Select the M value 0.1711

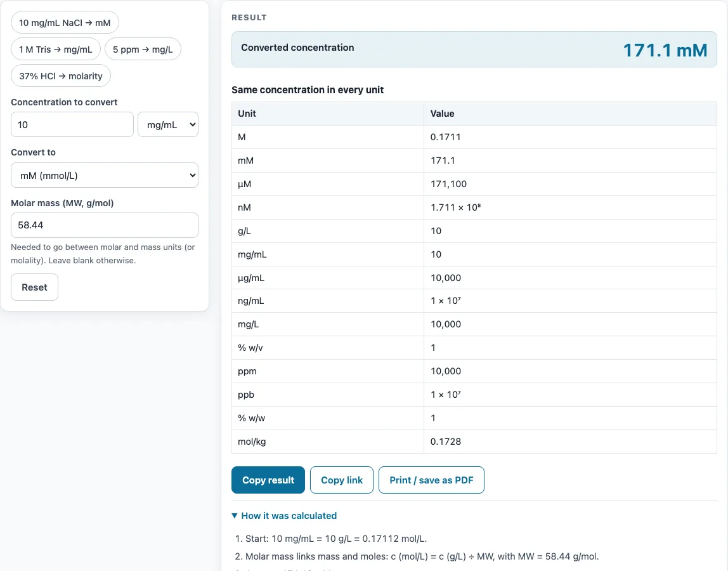[445, 137]
